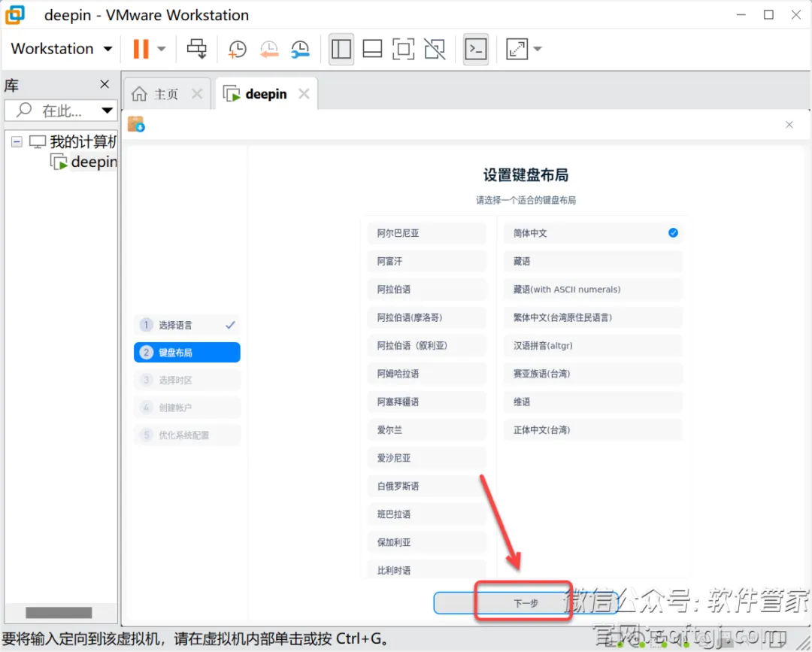Click the VMware pause virtual machine icon

pos(141,49)
